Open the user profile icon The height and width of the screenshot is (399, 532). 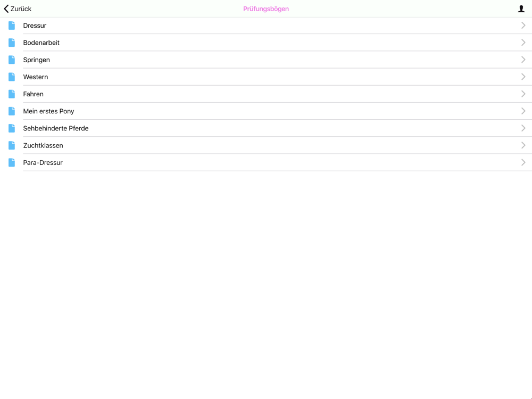coord(521,9)
